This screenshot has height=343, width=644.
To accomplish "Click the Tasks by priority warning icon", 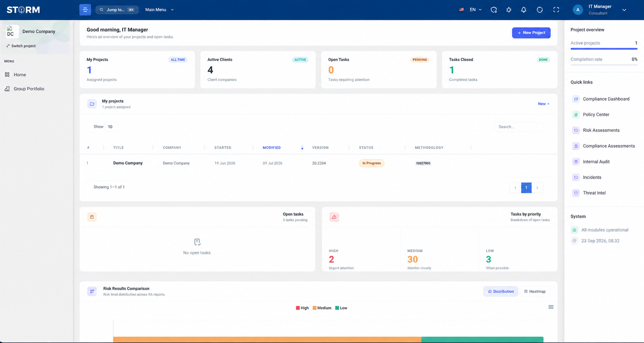I will 334,217.
